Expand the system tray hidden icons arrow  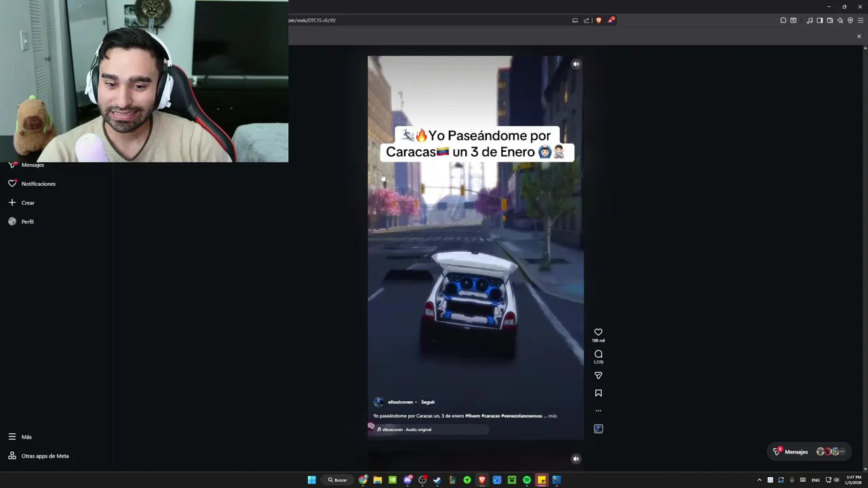coord(759,480)
